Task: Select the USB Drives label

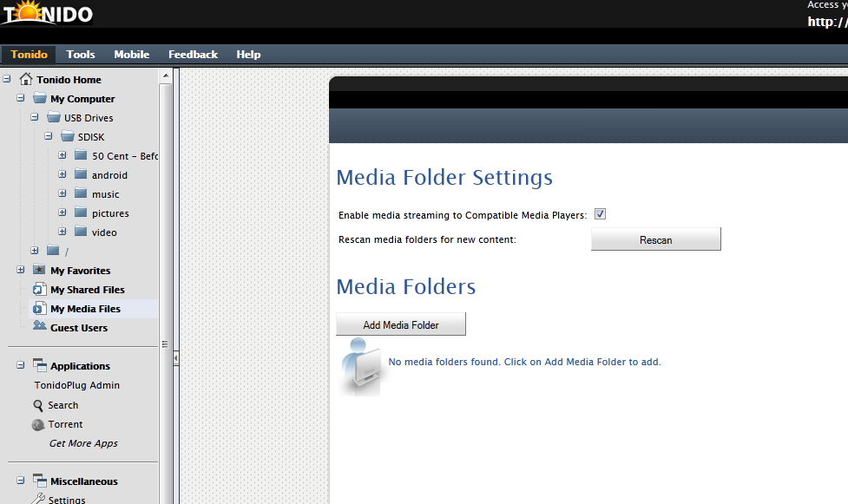Action: pos(89,118)
